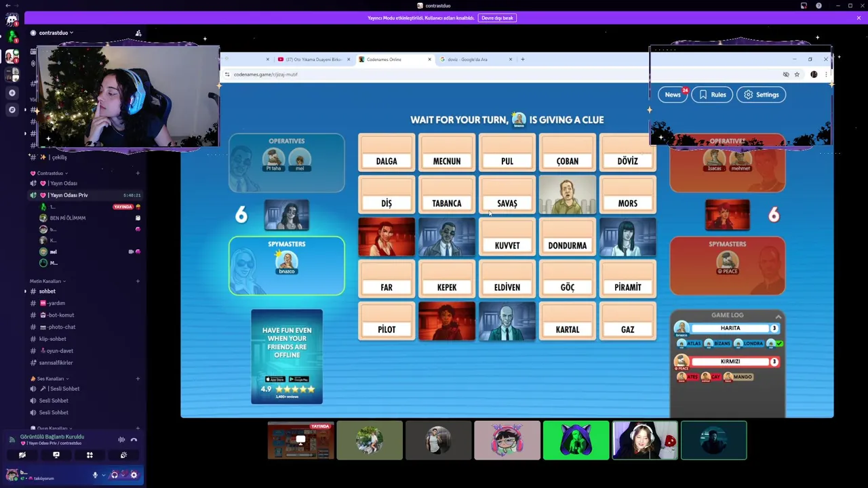Viewport: 868px width, 488px height.
Task: Select the DALGA word card
Action: [387, 152]
